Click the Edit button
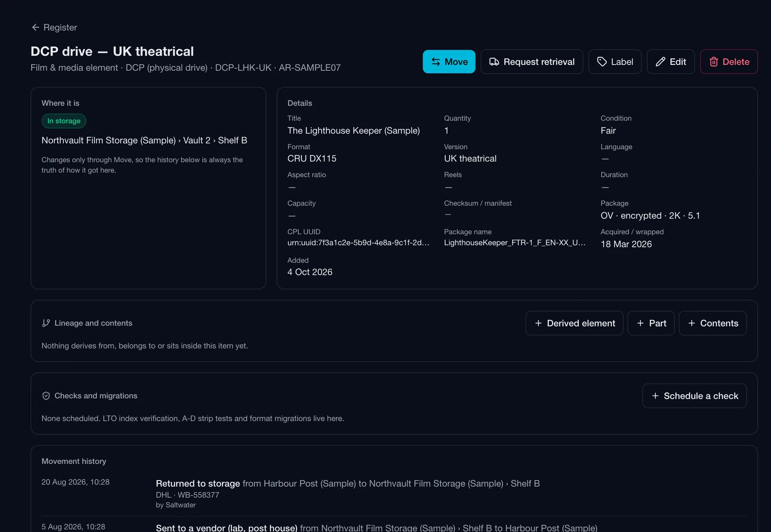771x532 pixels. pos(671,62)
